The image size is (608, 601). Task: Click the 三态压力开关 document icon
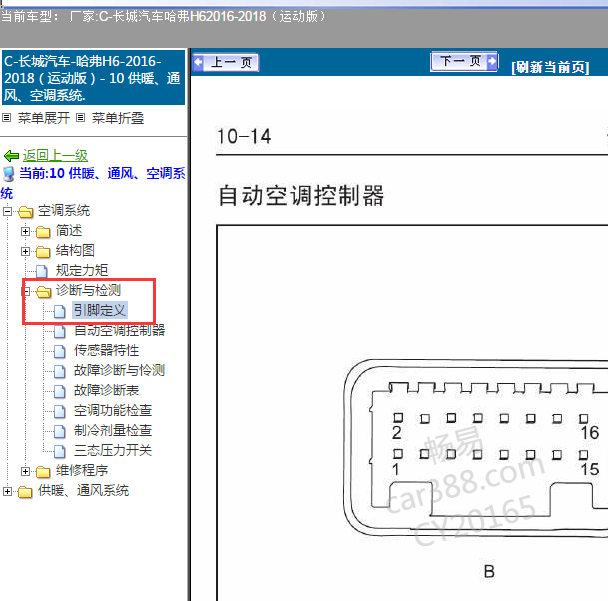pyautogui.click(x=59, y=451)
